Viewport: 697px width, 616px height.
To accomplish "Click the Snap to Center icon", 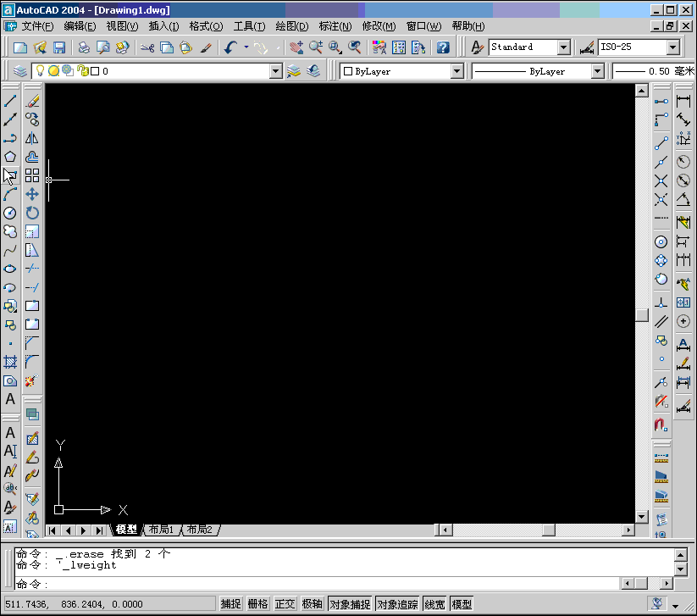I will (x=661, y=242).
